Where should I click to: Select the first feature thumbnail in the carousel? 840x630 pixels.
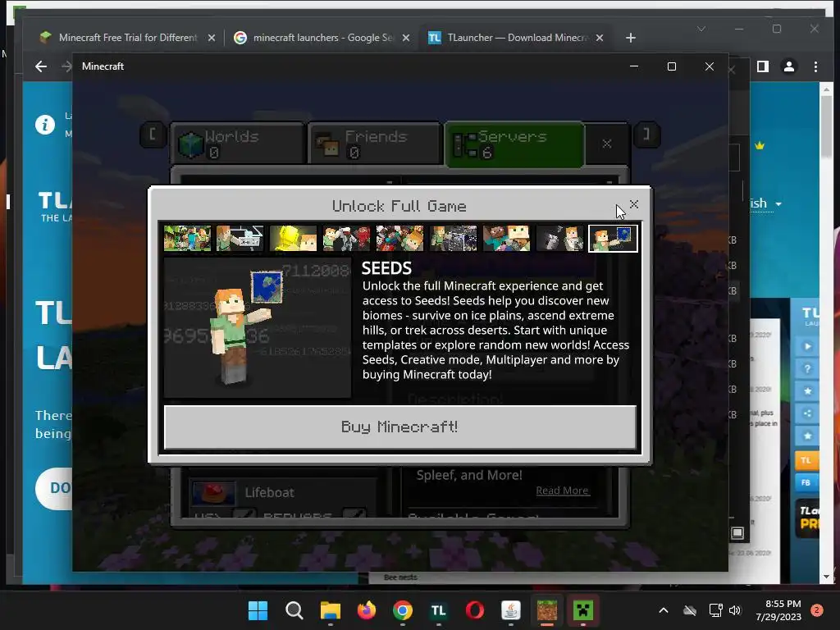(x=188, y=238)
